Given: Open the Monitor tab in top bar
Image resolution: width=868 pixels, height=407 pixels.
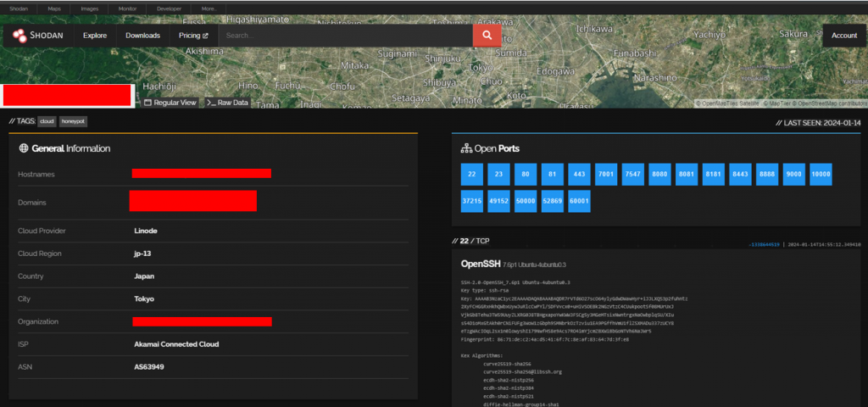Looking at the screenshot, I should (x=128, y=8).
